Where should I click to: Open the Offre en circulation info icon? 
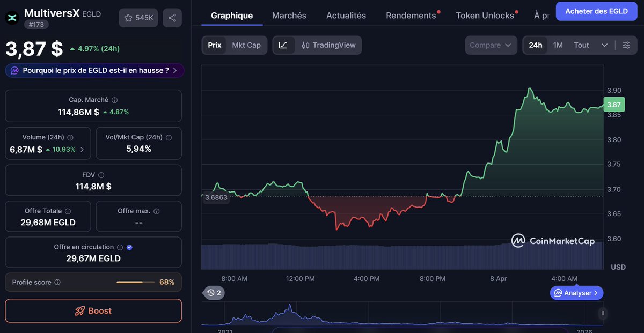120,247
